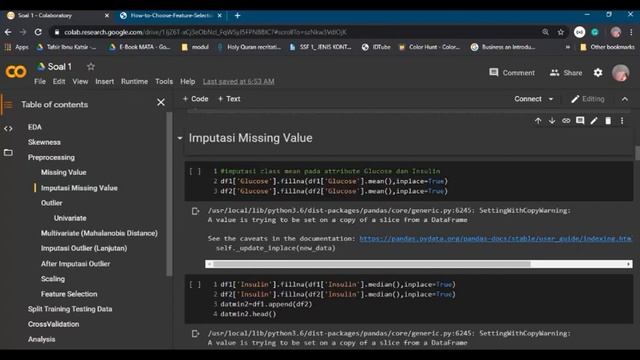Open the Chrome menu dots
The width and height of the screenshot is (640, 360).
(x=631, y=32)
